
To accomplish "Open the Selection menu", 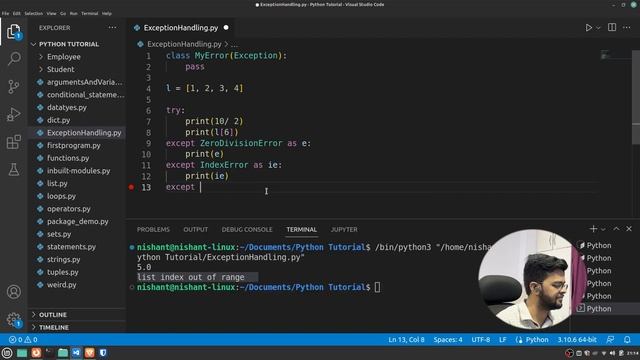I will pos(33,13).
